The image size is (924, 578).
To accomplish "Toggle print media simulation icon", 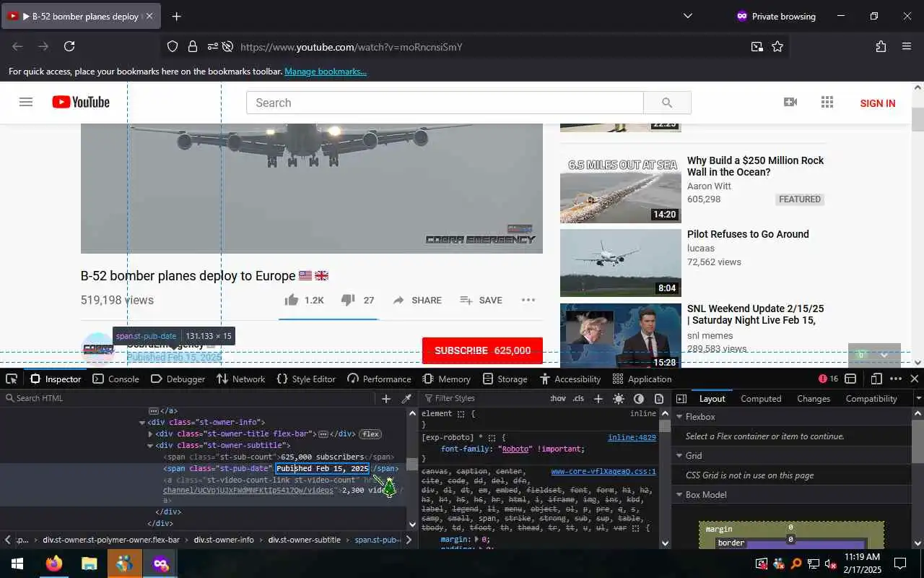I will [659, 398].
